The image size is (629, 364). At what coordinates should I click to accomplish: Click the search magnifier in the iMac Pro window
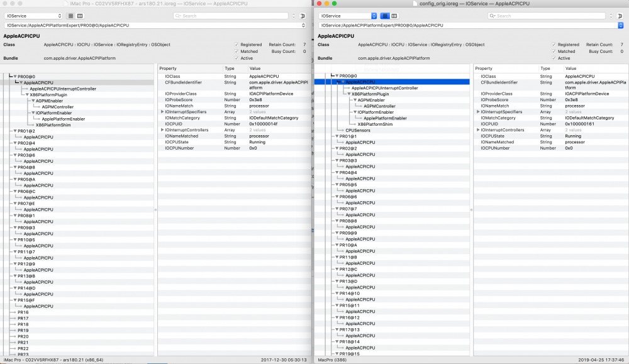click(179, 16)
